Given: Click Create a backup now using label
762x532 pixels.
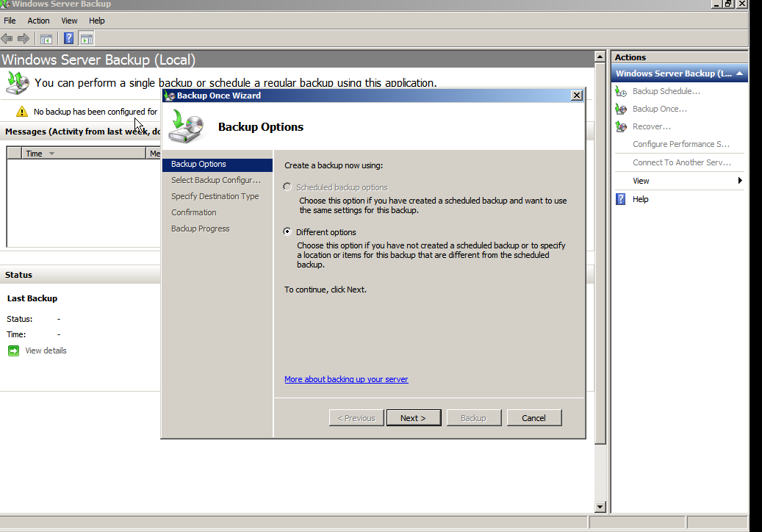Looking at the screenshot, I should point(334,165).
